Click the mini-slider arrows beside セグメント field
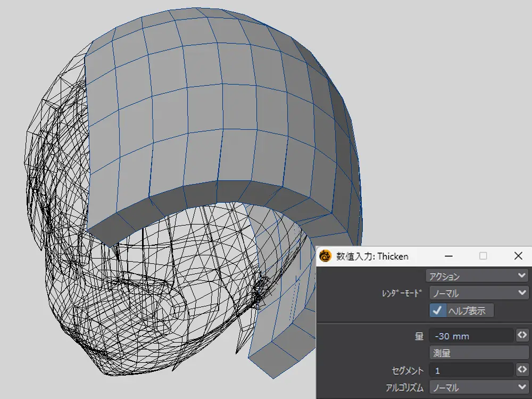532x399 pixels. (x=522, y=369)
